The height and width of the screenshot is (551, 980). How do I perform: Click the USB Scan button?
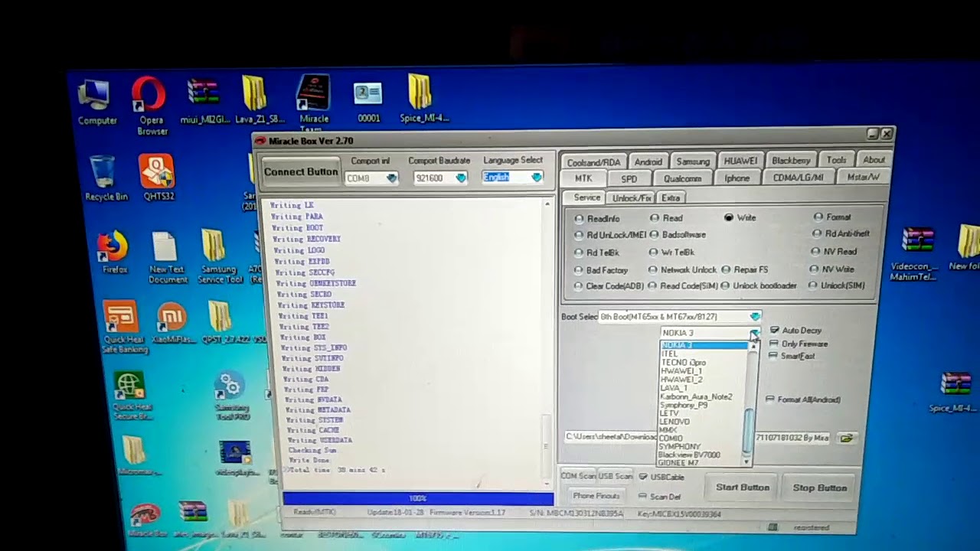(616, 476)
